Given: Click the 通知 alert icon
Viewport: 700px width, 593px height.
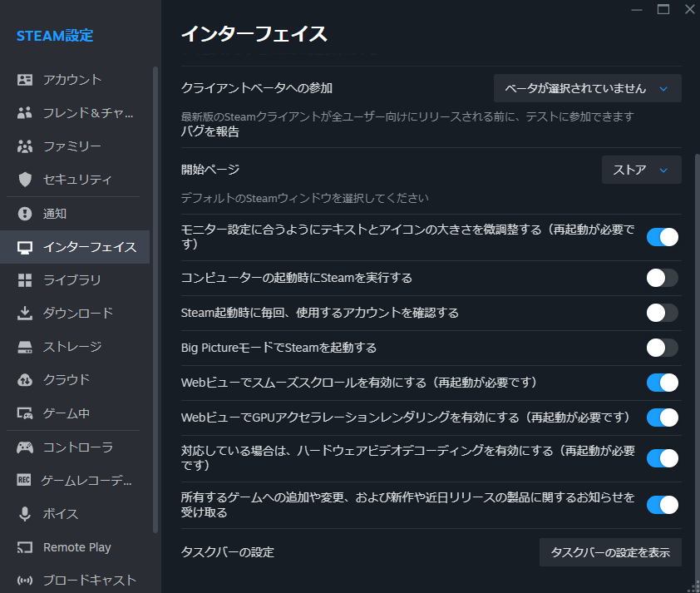Looking at the screenshot, I should point(25,214).
